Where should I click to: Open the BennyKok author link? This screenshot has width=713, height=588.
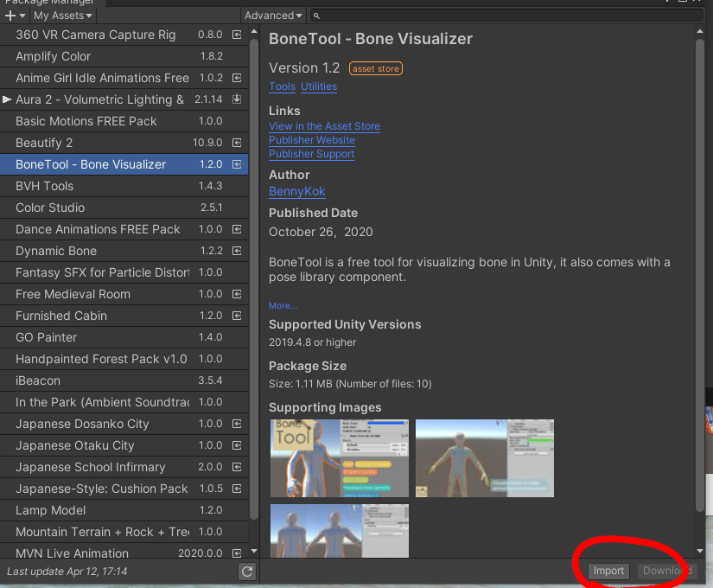(x=297, y=192)
